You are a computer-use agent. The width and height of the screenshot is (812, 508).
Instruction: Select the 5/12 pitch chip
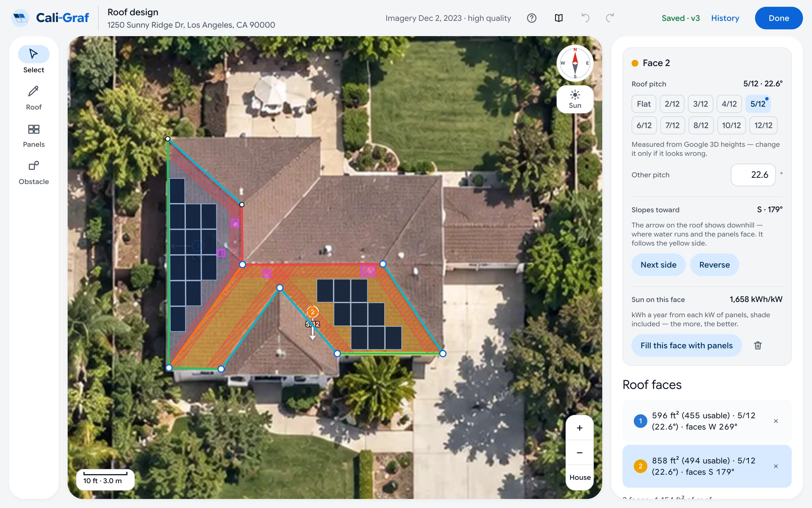tap(758, 104)
